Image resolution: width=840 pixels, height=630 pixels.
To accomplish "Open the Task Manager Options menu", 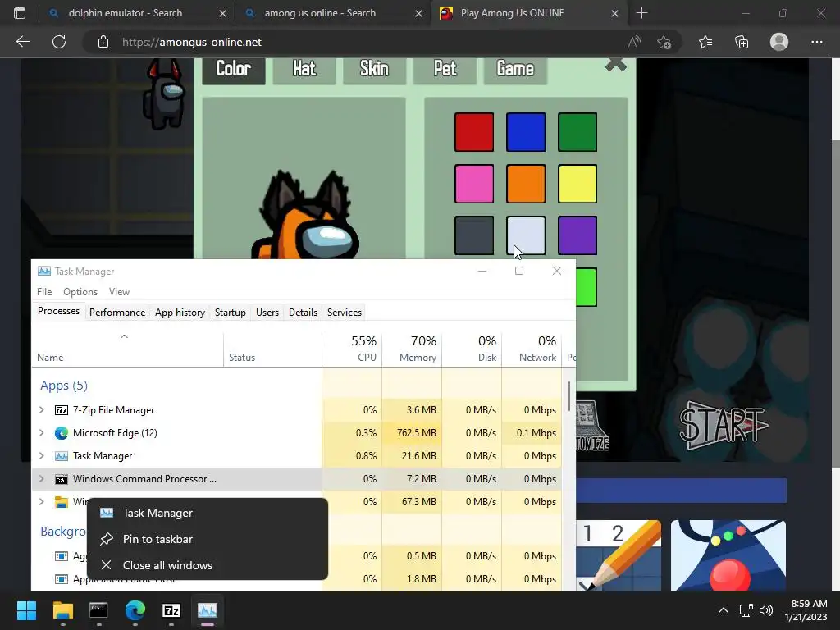I will 80,292.
